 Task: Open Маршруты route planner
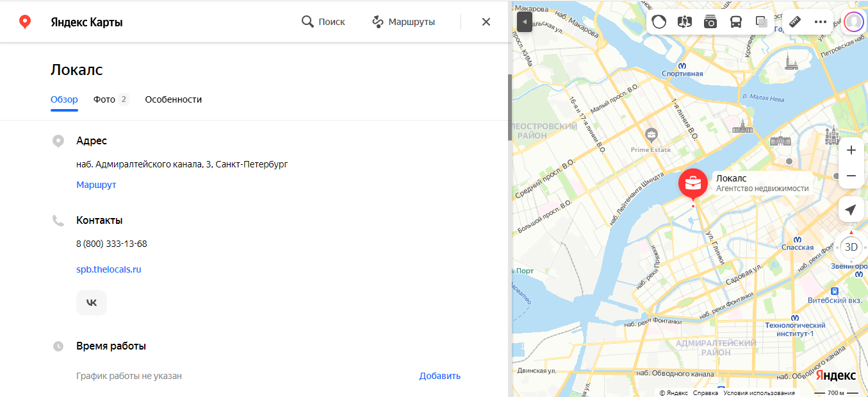click(x=404, y=22)
